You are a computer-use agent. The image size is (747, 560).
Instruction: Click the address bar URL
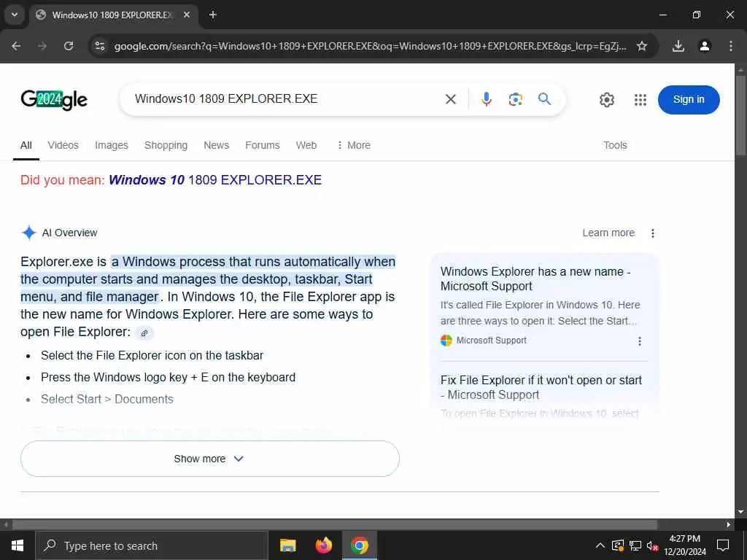[x=370, y=46]
